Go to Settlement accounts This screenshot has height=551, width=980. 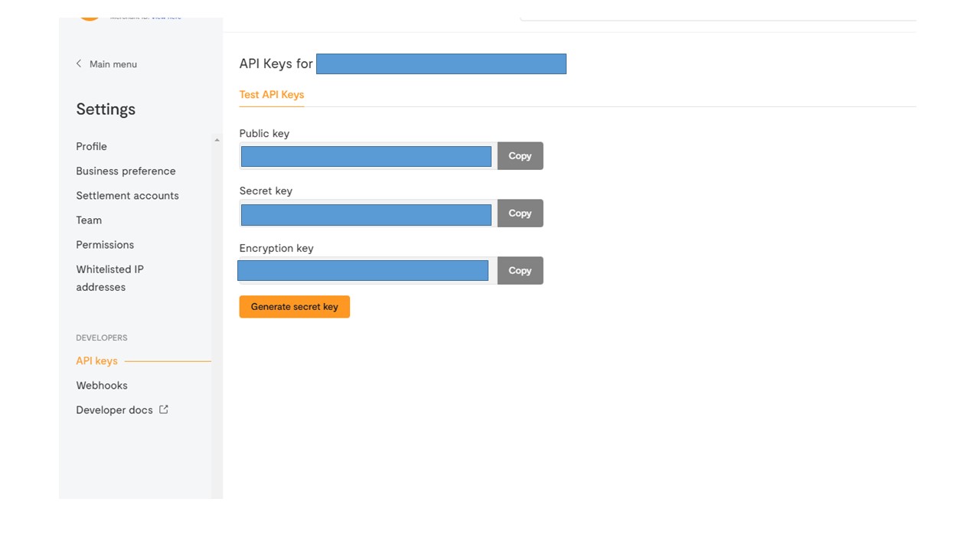tap(127, 195)
